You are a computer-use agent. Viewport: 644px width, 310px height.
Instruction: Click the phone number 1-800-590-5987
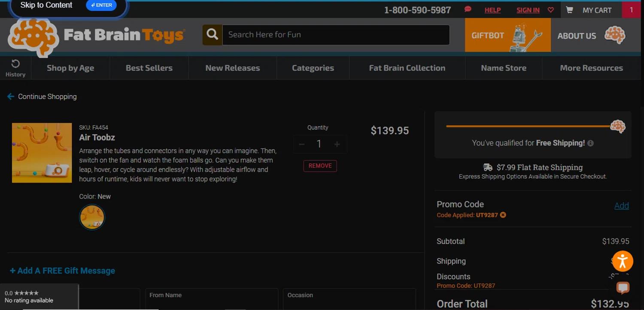coord(417,10)
